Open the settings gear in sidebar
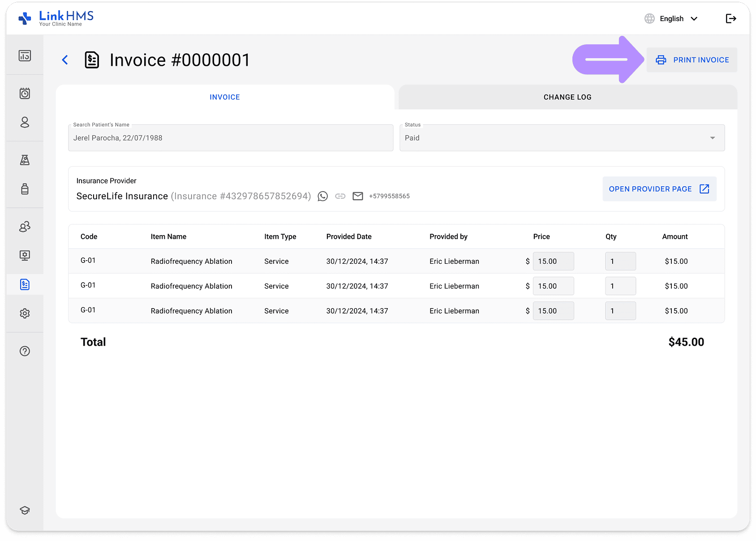This screenshot has width=756, height=541. click(x=25, y=313)
